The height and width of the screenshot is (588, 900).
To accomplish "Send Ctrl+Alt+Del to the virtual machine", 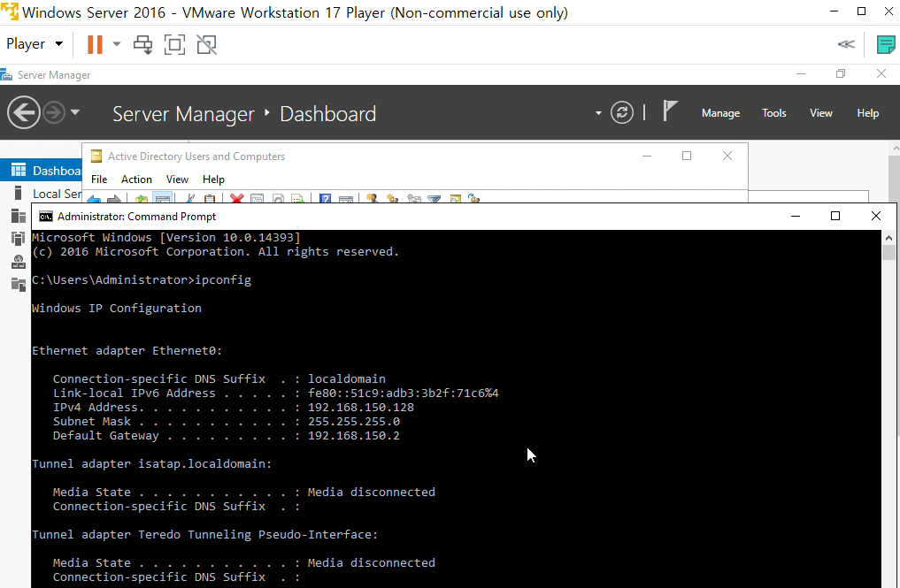I will pos(143,44).
